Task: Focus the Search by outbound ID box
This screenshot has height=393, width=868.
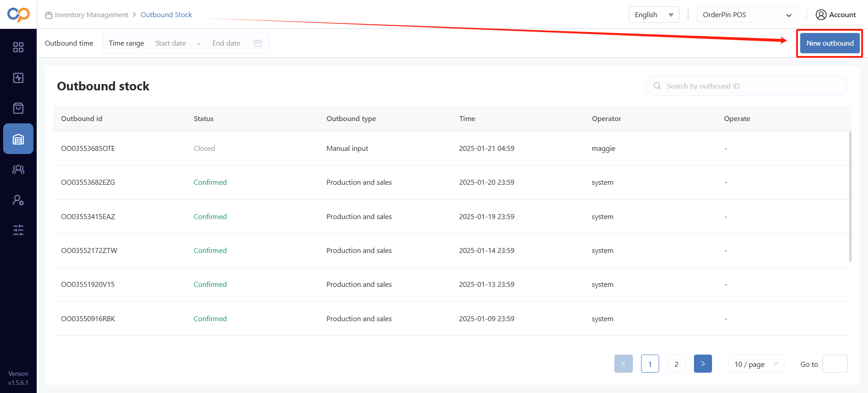Action: click(746, 86)
